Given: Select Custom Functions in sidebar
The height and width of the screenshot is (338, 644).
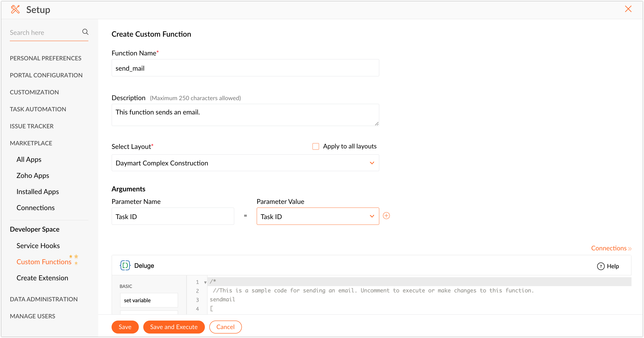Looking at the screenshot, I should click(x=44, y=262).
